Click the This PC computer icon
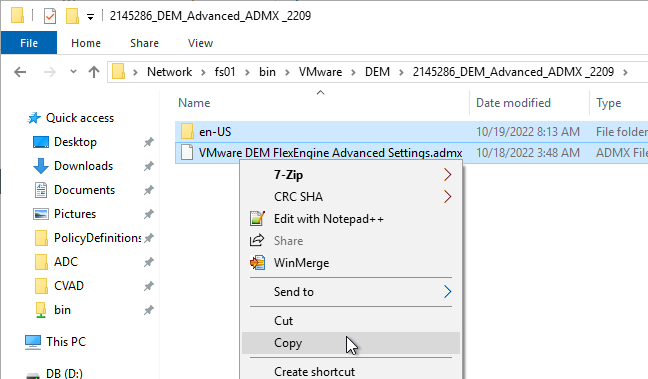Screen dimensions: 648x379 [x=33, y=342]
